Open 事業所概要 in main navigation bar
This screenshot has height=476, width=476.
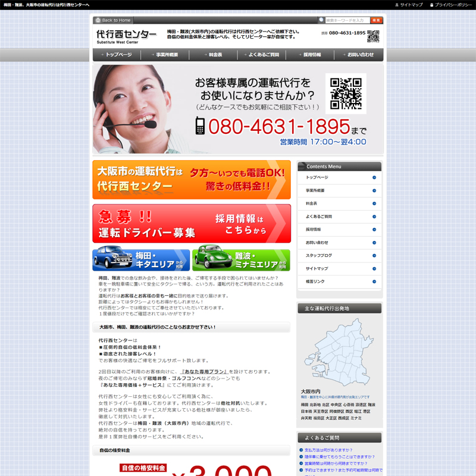(165, 55)
